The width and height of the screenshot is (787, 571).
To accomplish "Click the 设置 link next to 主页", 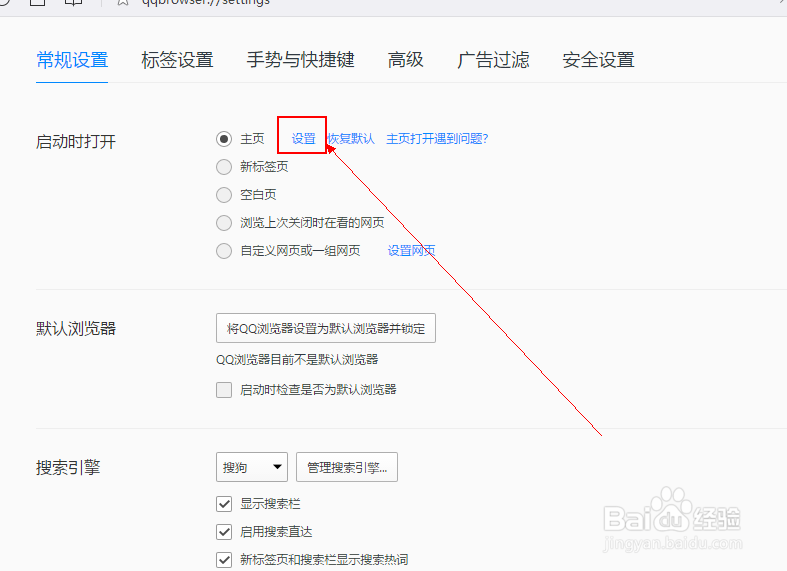I will point(304,139).
